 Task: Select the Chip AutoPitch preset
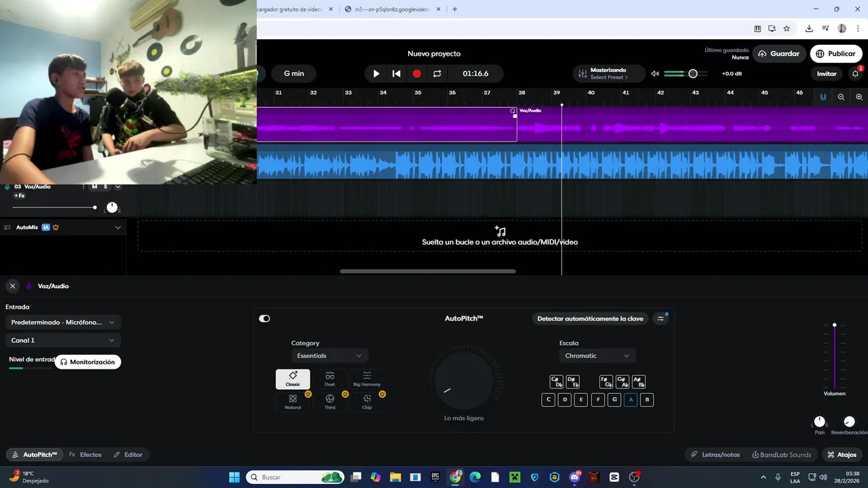[367, 402]
